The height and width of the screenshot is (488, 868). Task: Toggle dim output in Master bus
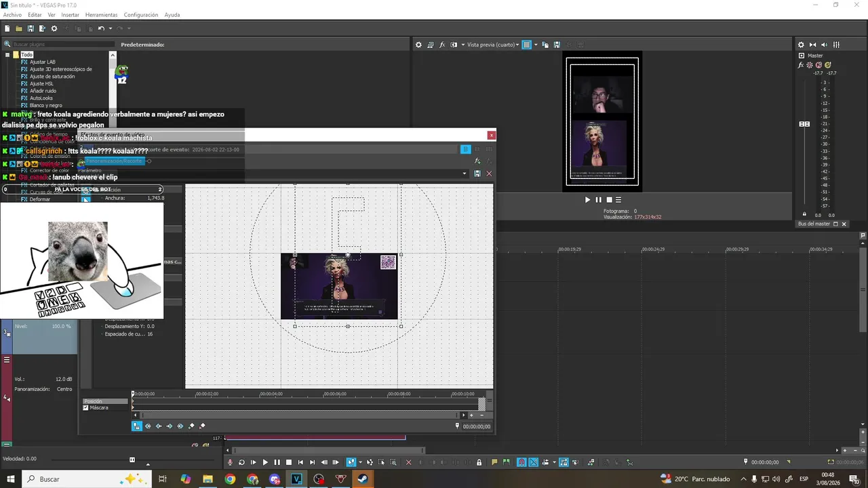(x=825, y=45)
